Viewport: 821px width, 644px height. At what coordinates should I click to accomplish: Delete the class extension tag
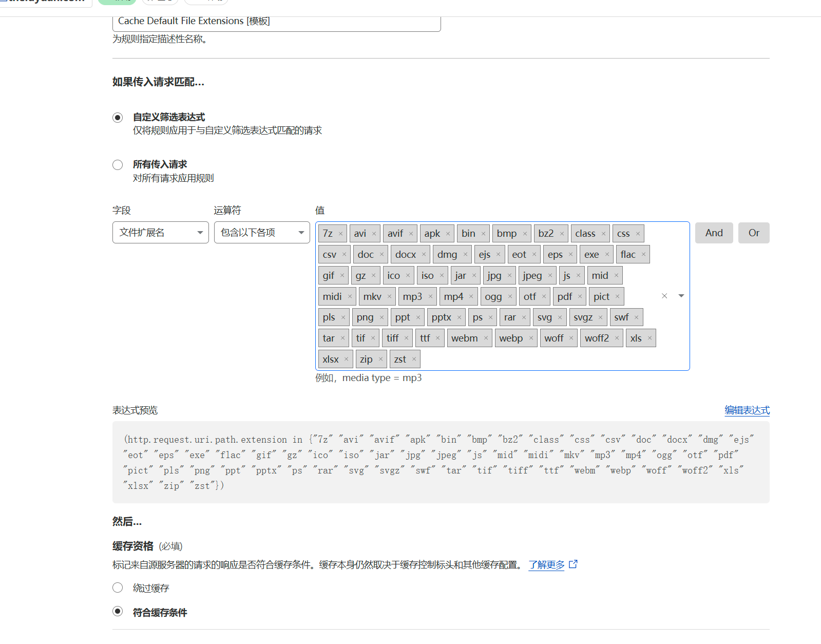[603, 234]
